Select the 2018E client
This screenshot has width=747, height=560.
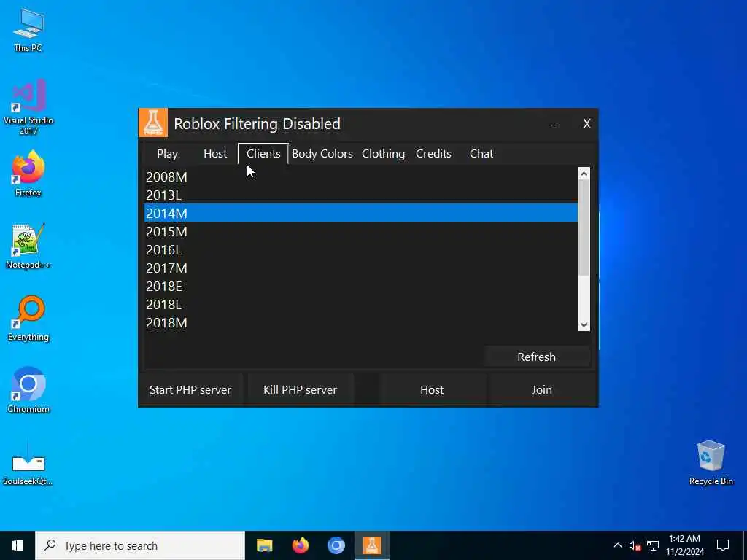pos(360,286)
